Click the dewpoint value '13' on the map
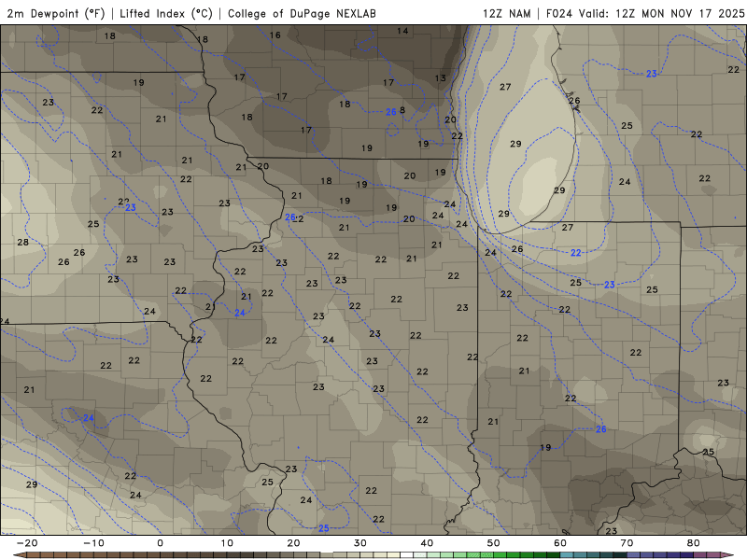Image resolution: width=747 pixels, height=560 pixels. 440,77
